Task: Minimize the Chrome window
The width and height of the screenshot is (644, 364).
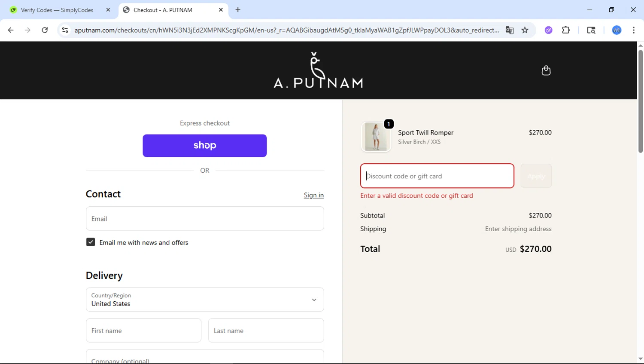Action: pyautogui.click(x=589, y=10)
